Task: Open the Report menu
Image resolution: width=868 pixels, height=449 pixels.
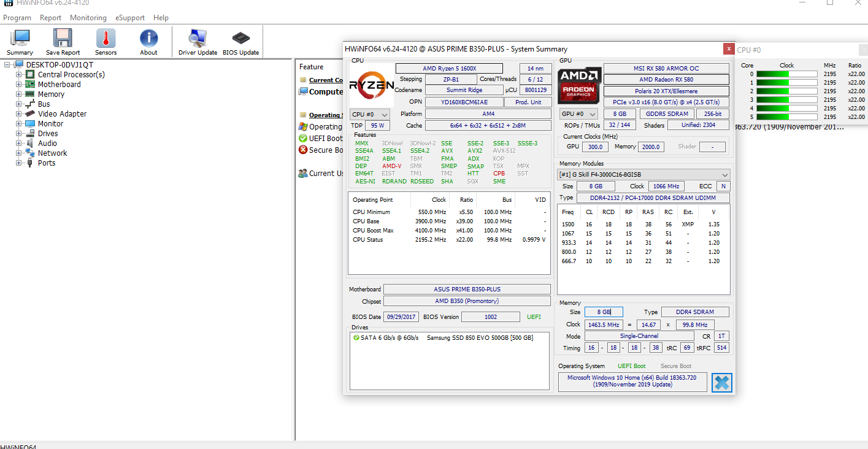Action: pyautogui.click(x=51, y=18)
